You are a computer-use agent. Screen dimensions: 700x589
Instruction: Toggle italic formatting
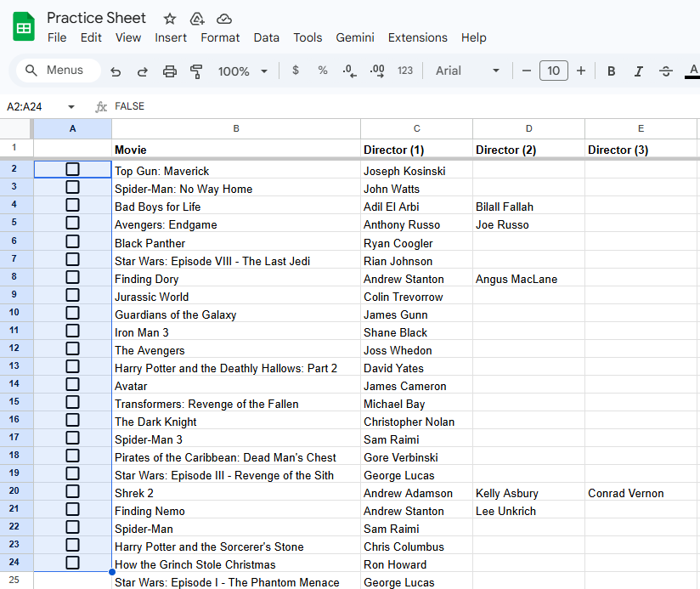click(x=638, y=71)
